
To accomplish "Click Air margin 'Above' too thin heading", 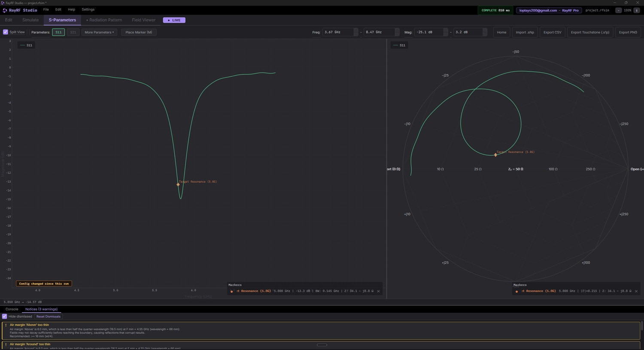I will 29,325.
